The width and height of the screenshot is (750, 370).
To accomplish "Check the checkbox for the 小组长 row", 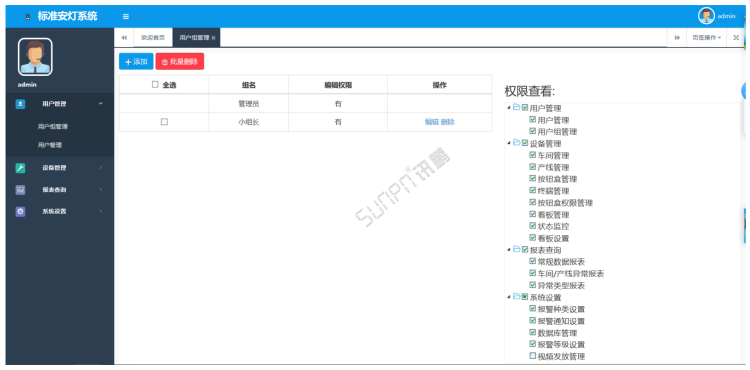I will pyautogui.click(x=164, y=122).
